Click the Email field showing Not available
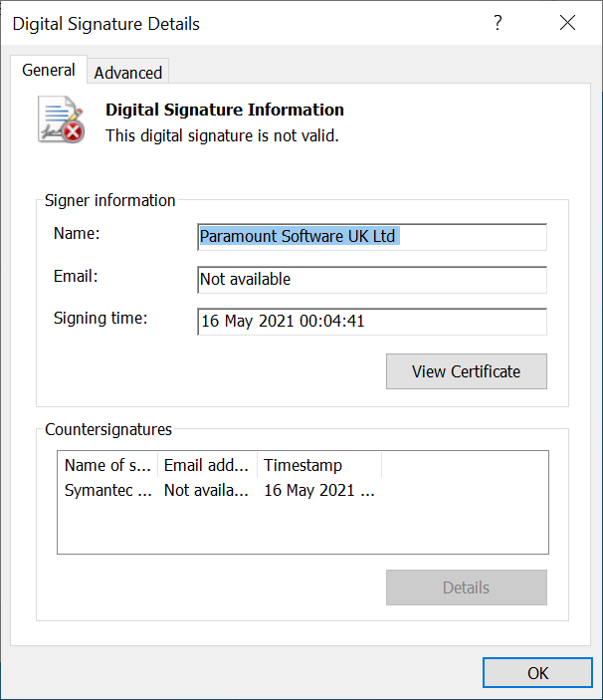The image size is (603, 700). (372, 280)
